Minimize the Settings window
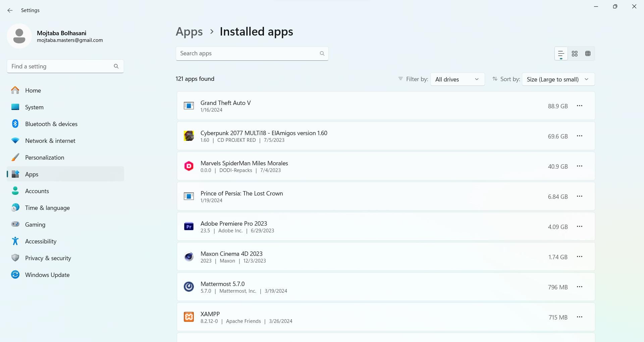 pos(596,6)
